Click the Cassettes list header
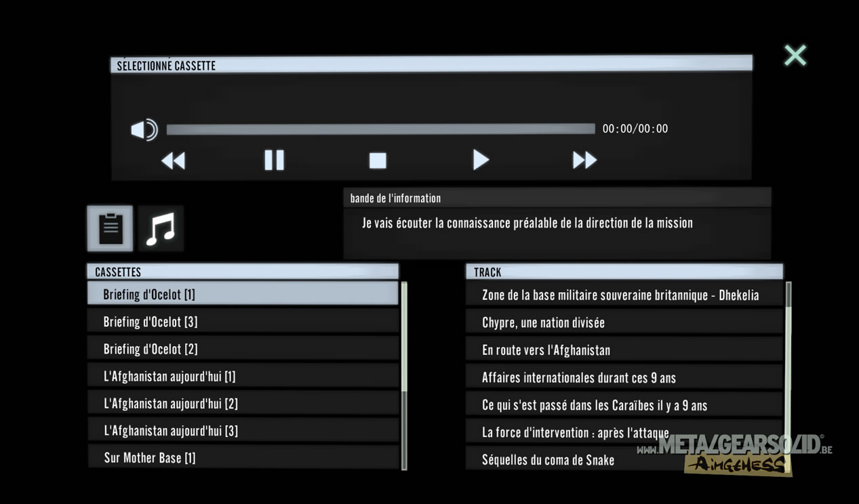 coord(243,272)
